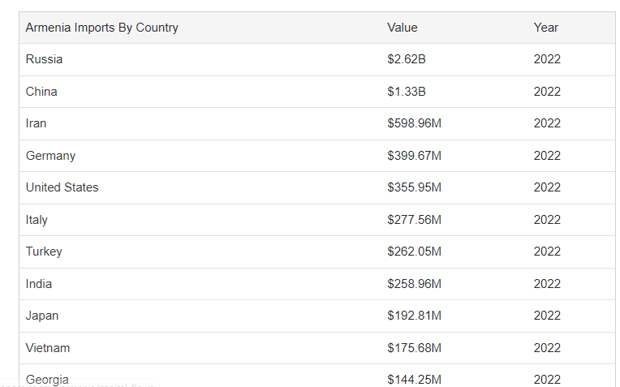Click the Year column header
The width and height of the screenshot is (620, 387).
tap(546, 28)
